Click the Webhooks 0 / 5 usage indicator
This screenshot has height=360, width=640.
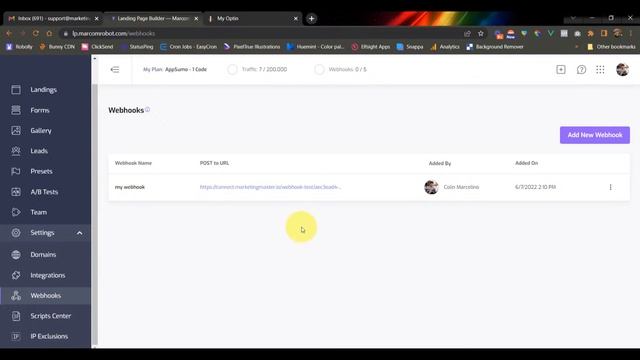pos(340,69)
